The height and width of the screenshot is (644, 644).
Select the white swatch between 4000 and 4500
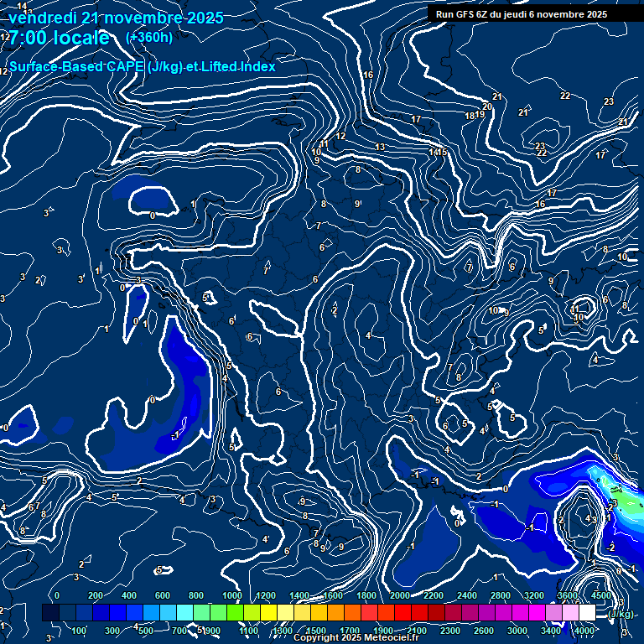[587, 613]
